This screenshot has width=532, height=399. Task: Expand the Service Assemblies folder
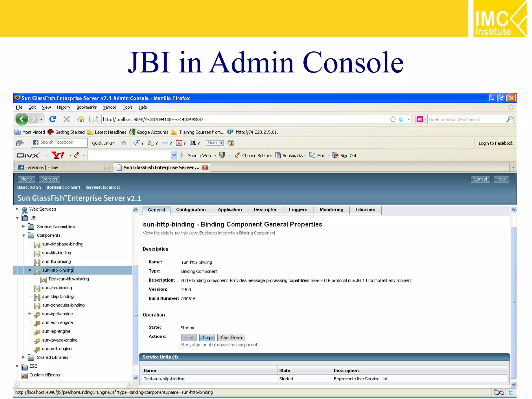coord(23,227)
